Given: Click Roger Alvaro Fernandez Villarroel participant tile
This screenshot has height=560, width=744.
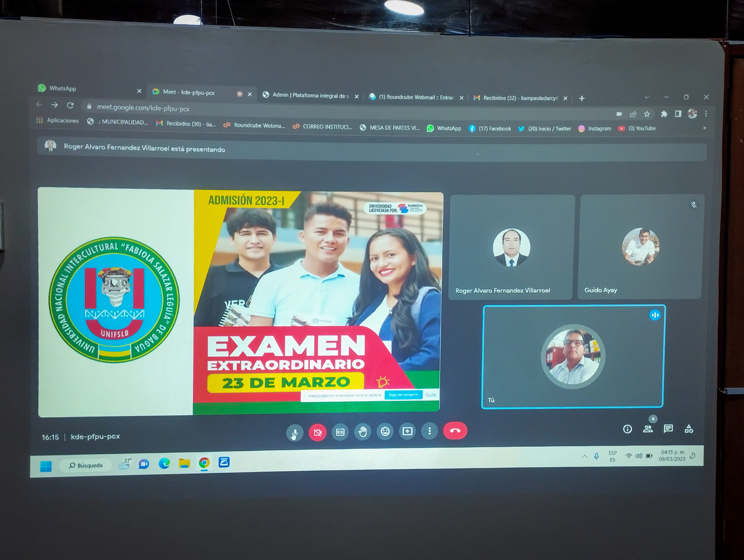Looking at the screenshot, I should 511,247.
